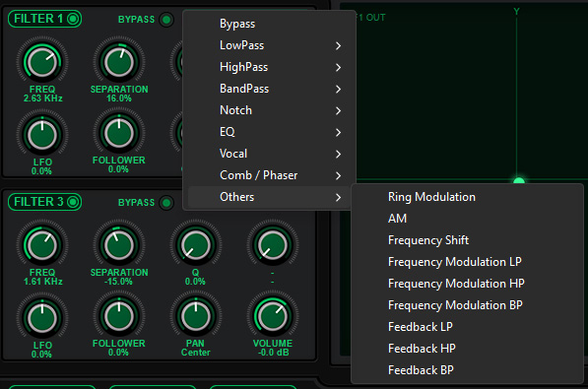Expand Comb / Phaser submenu arrow
Viewport: 588px width, 389px height.
pyautogui.click(x=338, y=175)
